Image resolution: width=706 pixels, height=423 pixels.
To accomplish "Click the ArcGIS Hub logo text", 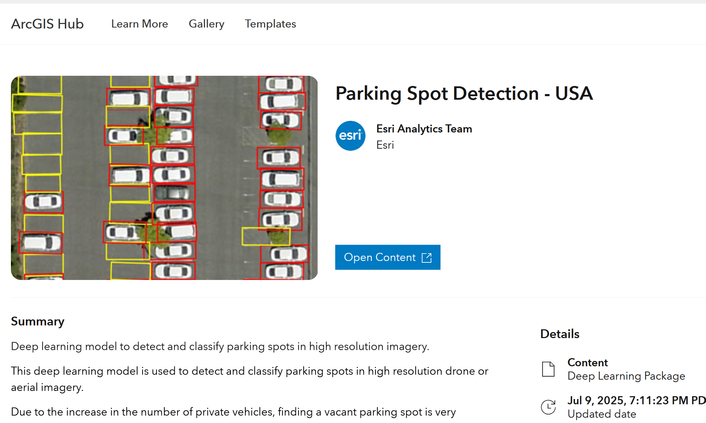I will [47, 24].
